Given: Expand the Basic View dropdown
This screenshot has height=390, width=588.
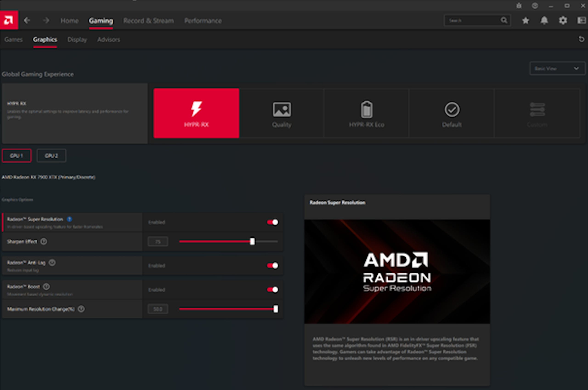Looking at the screenshot, I should click(x=557, y=69).
